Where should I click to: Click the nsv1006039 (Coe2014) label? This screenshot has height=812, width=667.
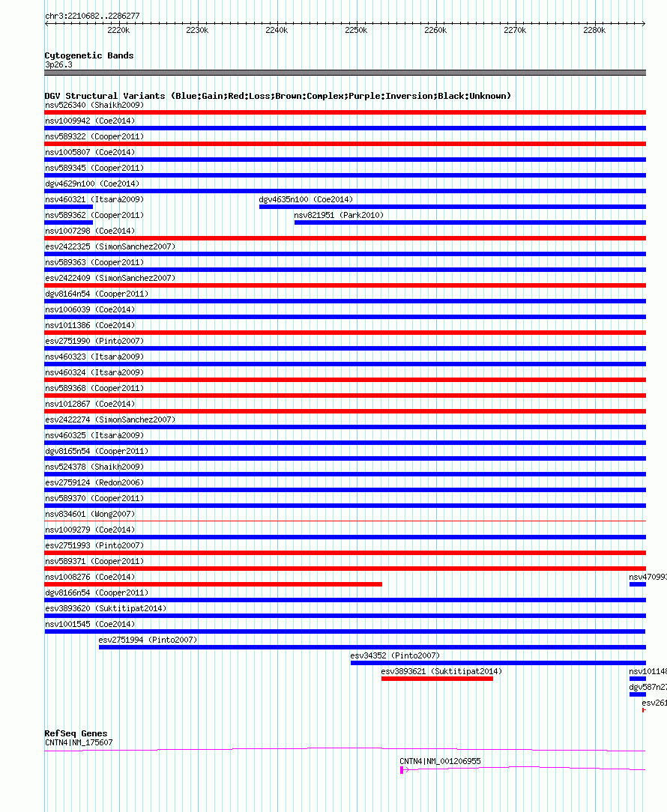[90, 309]
